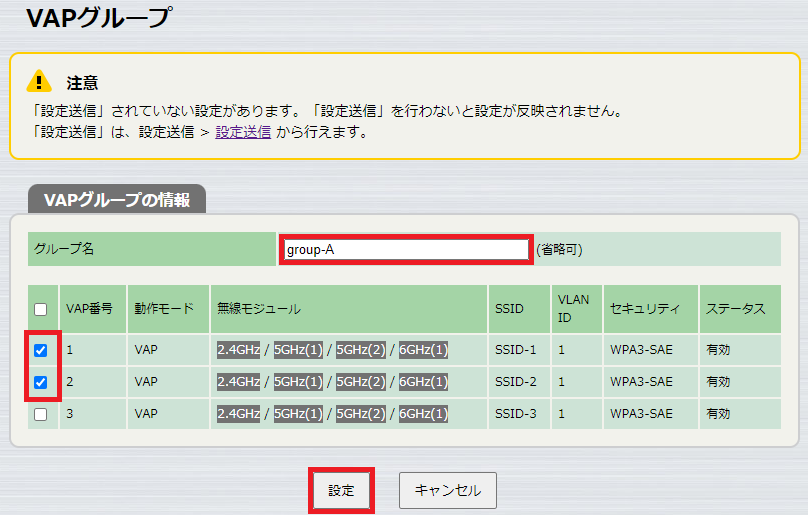
Task: Click the warning triangle icon in notice
Action: click(39, 81)
